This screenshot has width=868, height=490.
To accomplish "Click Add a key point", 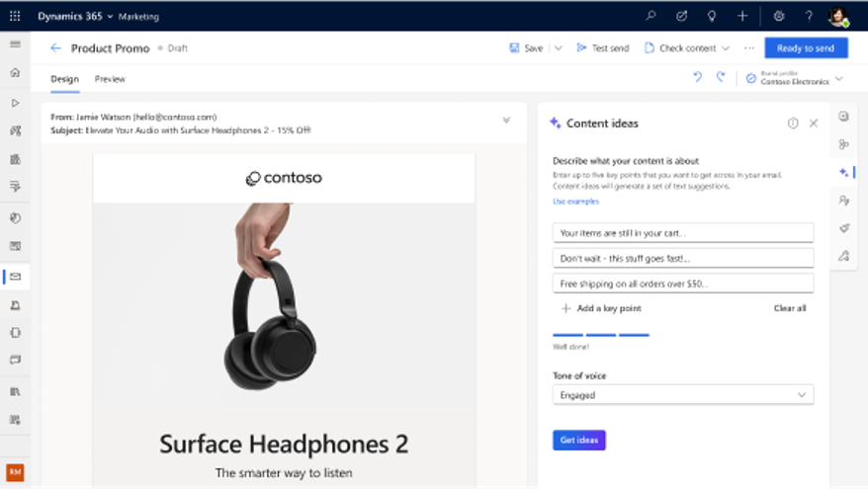I will pos(602,308).
